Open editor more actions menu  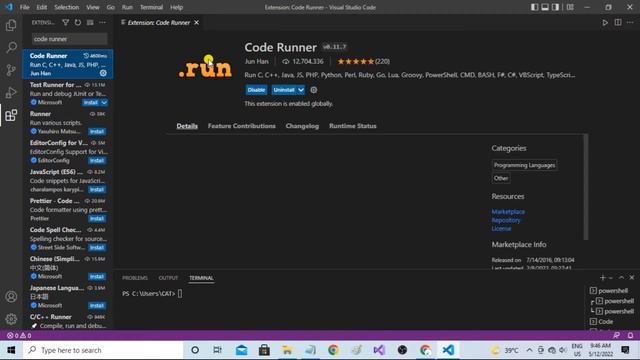click(630, 22)
